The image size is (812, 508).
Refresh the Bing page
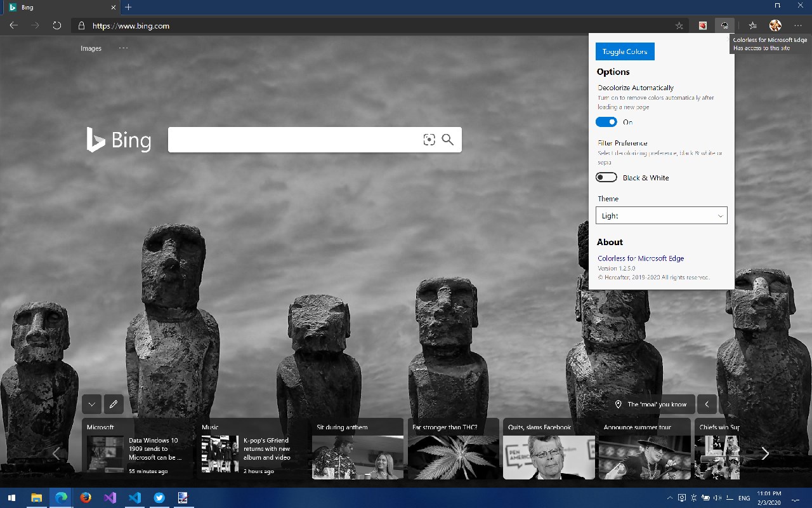tap(57, 26)
